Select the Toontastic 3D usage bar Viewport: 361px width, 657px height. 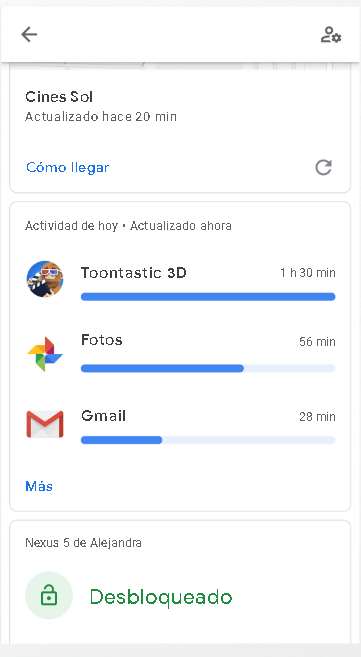tap(208, 297)
